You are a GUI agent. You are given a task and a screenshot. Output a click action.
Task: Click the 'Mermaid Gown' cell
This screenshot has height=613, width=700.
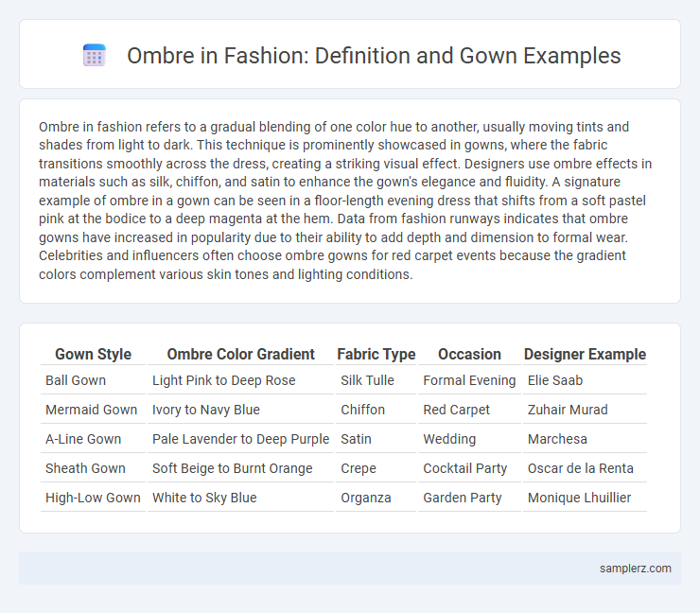[93, 410]
